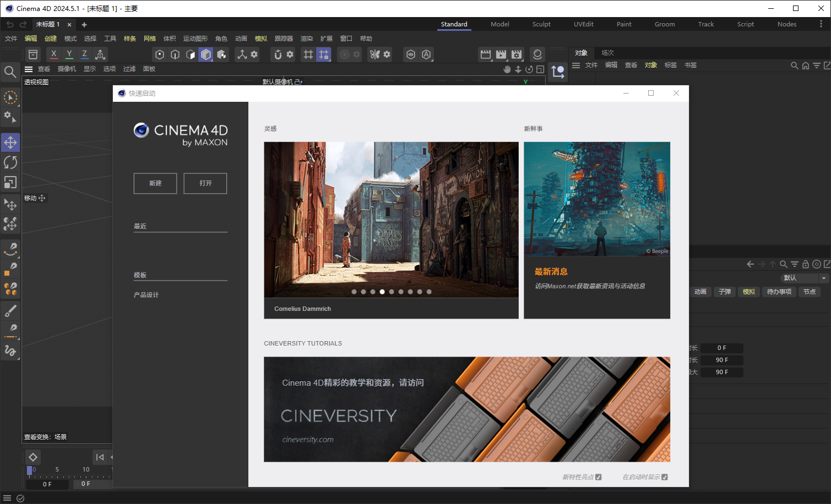This screenshot has width=831, height=504.
Task: Expand the 最近 section in the quick start dialog
Action: coord(140,226)
